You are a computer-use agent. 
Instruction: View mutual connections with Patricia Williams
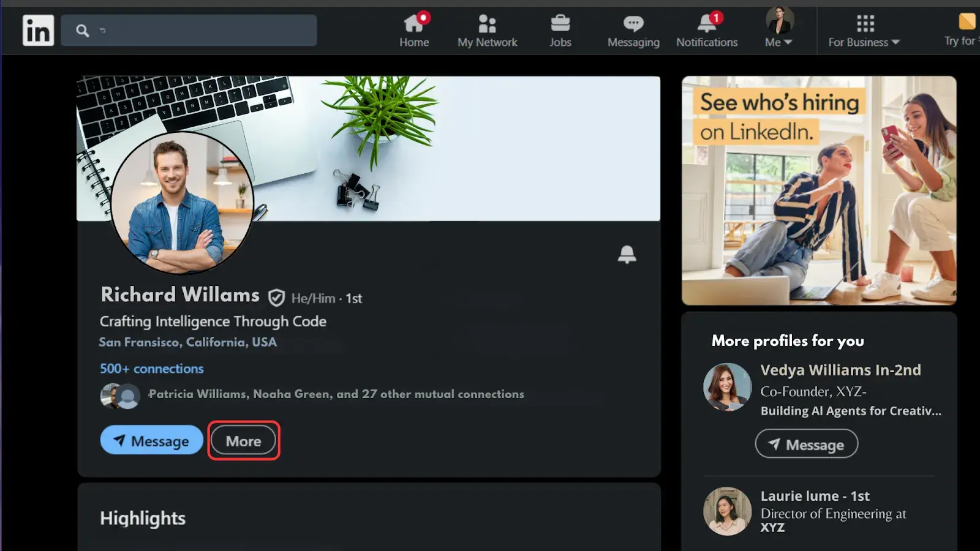(336, 394)
